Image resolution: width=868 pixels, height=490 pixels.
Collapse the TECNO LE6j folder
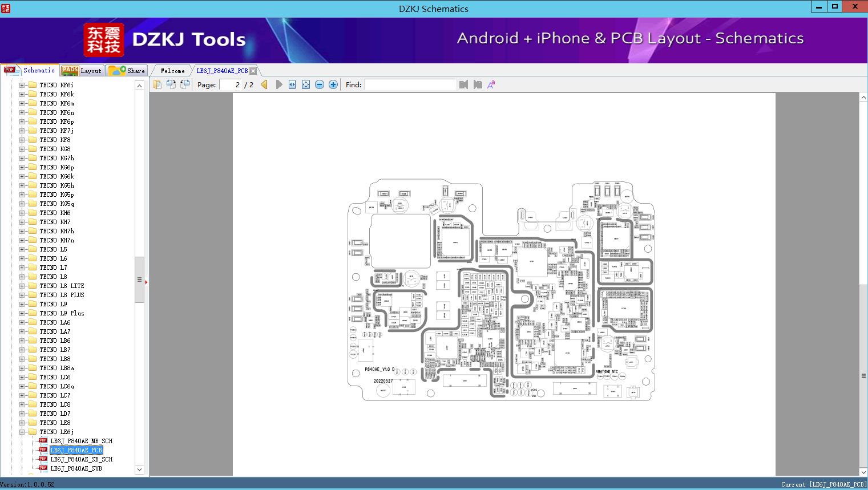pyautogui.click(x=22, y=432)
